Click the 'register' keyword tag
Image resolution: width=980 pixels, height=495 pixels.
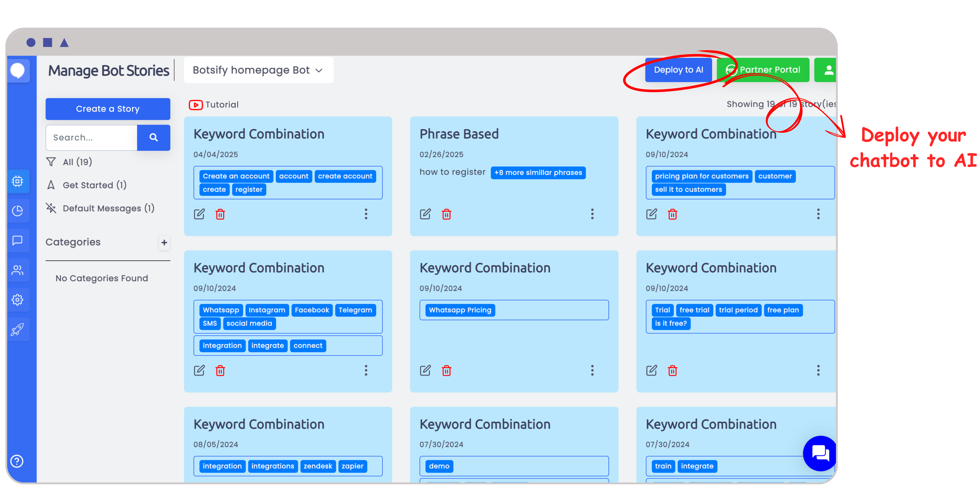click(249, 190)
